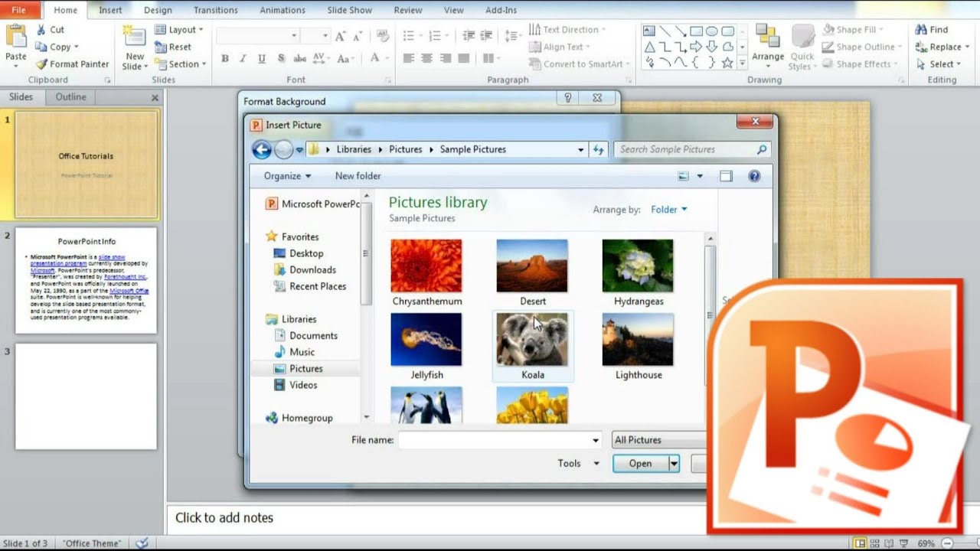Open Quick Styles gallery icon
Image resolution: width=980 pixels, height=551 pixels.
click(x=802, y=37)
